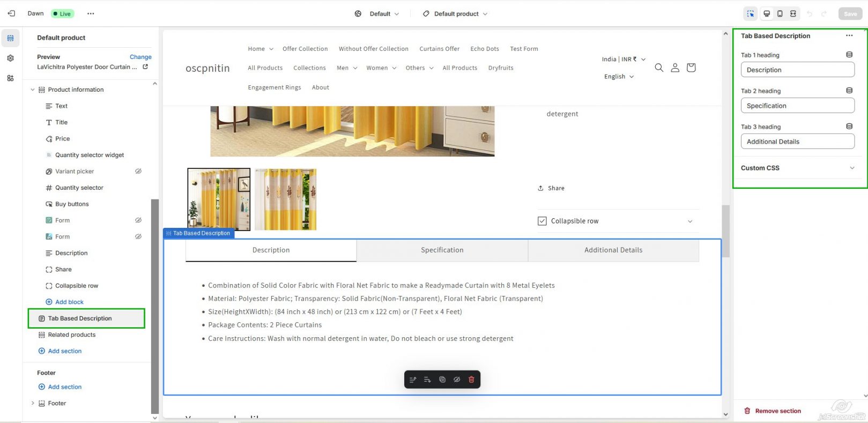Switch to the Specification tab

442,250
